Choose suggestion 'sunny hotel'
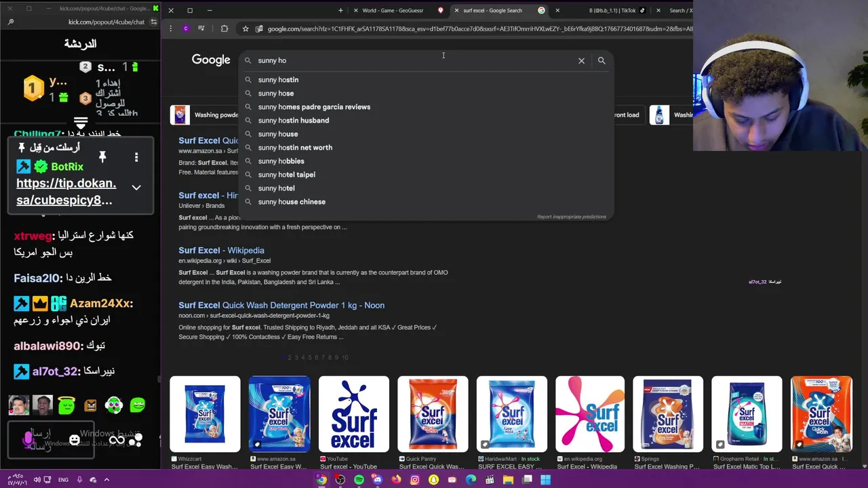 pyautogui.click(x=426, y=188)
